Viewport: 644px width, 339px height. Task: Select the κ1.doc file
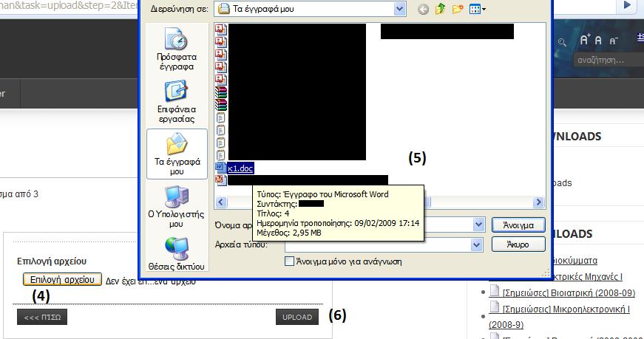pos(240,168)
